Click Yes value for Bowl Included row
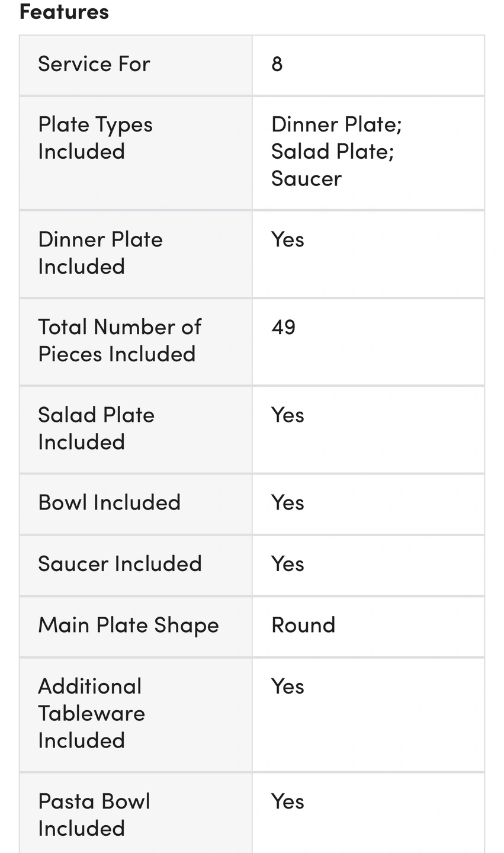The image size is (504, 853). coord(288,503)
